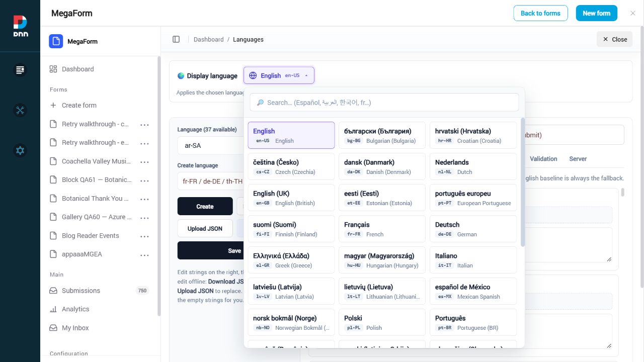Click the plus icon next to Create form

pyautogui.click(x=53, y=105)
